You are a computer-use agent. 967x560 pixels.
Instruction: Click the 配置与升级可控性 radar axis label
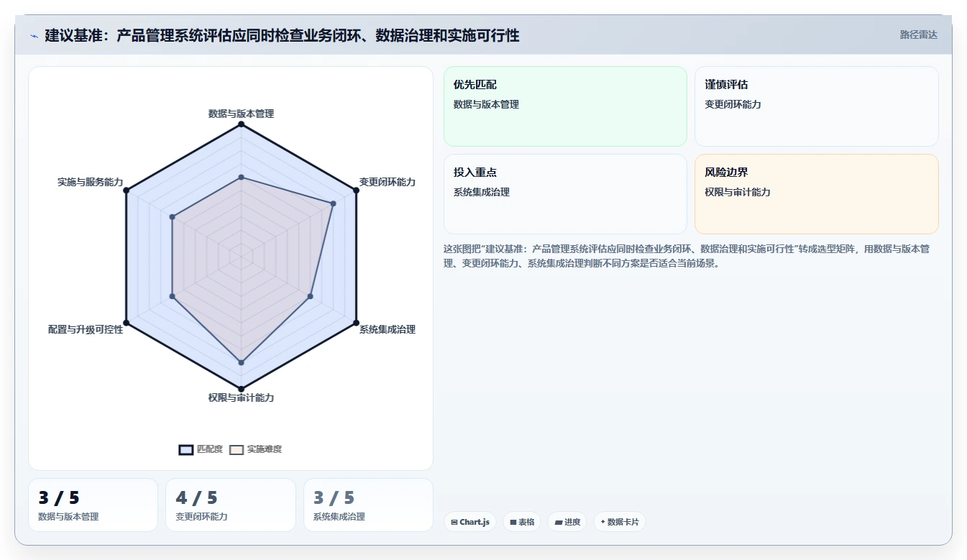click(86, 329)
